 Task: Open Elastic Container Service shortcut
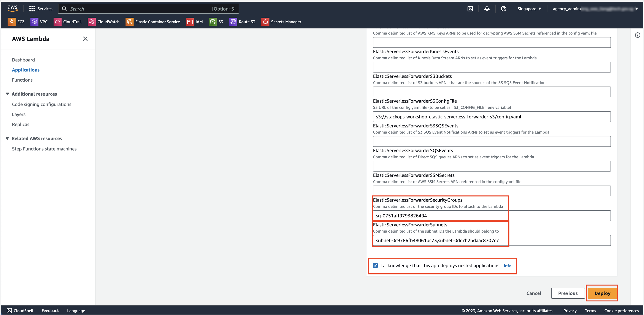153,22
